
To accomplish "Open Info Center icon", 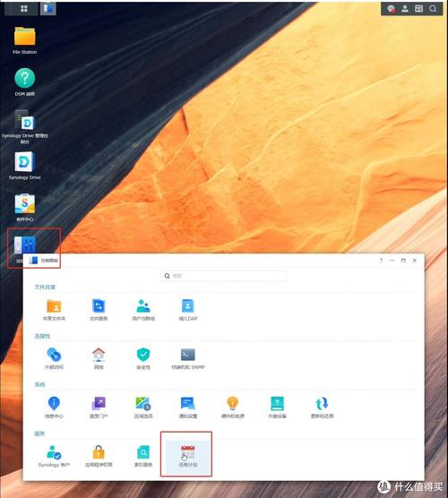I will 54,408.
